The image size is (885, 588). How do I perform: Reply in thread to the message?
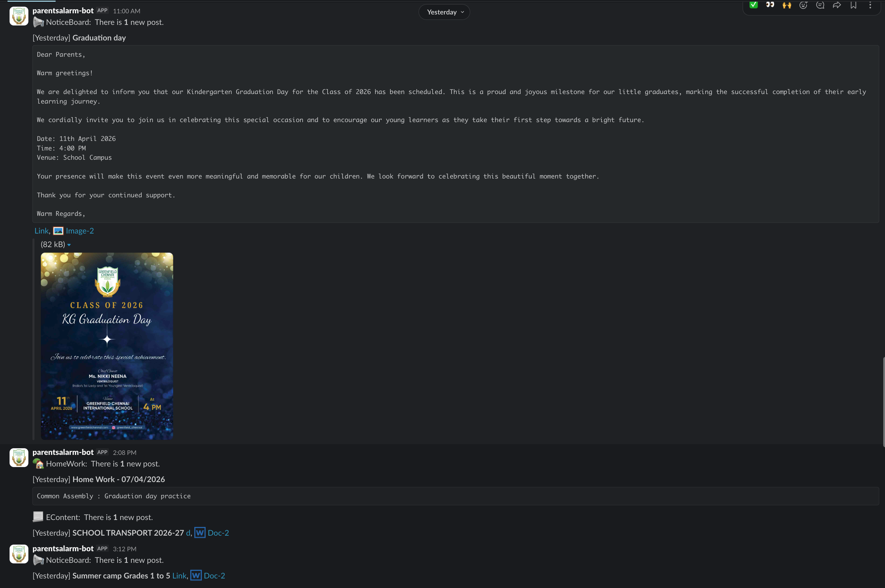(x=820, y=5)
